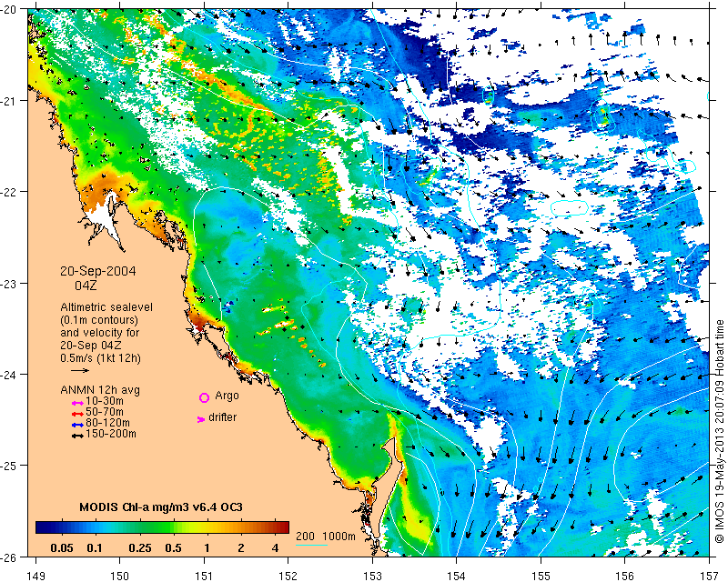Click the '0.5m/s (1kt 12h)' text
This screenshot has height=582, width=728.
(100, 358)
